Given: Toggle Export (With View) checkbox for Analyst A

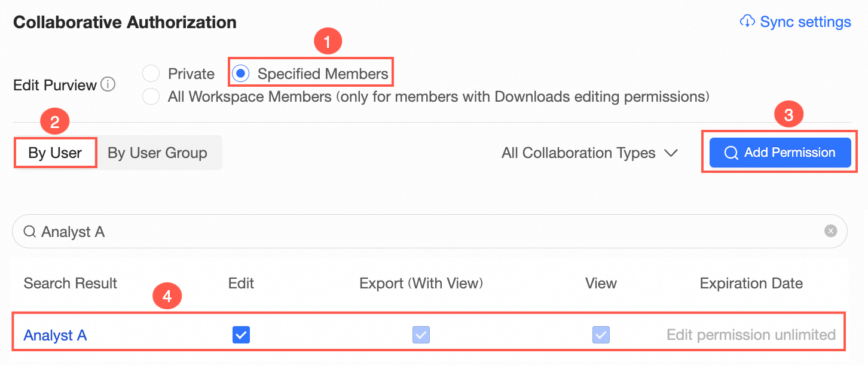Looking at the screenshot, I should coord(421,335).
